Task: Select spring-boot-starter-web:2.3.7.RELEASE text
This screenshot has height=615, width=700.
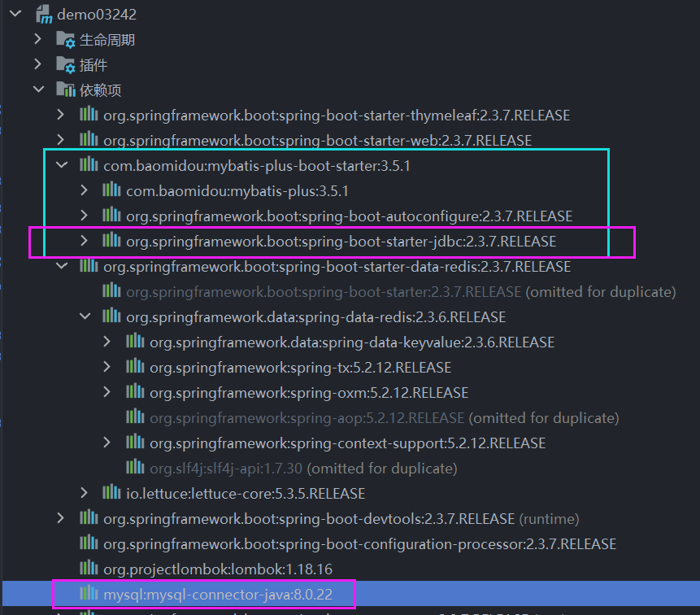Action: point(317,141)
